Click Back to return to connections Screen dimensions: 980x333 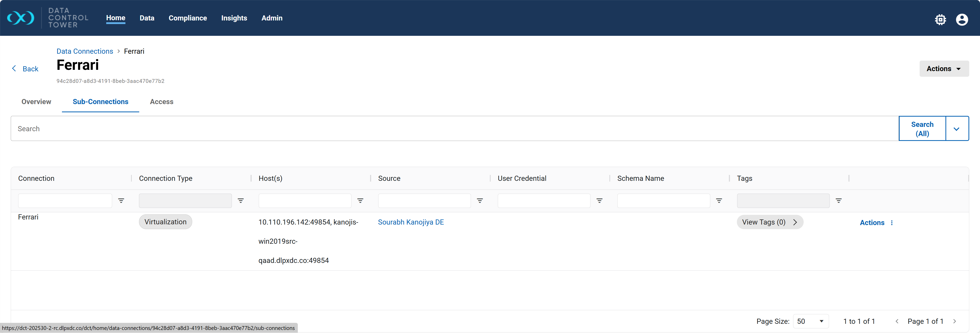pyautogui.click(x=30, y=69)
